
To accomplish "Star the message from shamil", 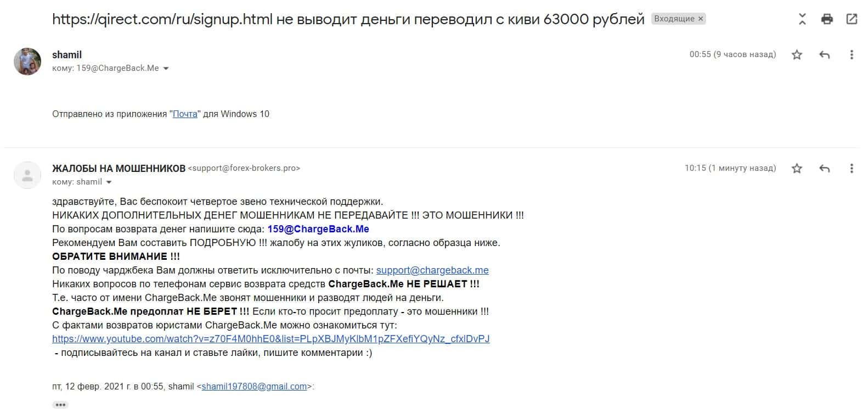I will 797,54.
